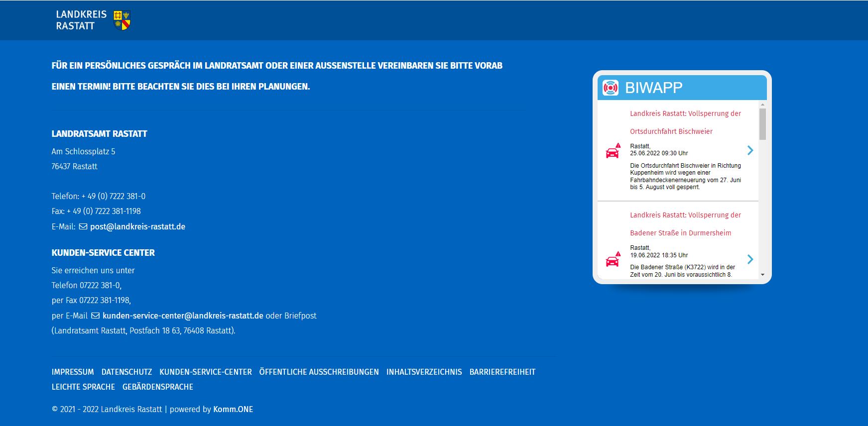Click car warning icon for Bischweier closure
868x426 pixels.
(x=613, y=151)
